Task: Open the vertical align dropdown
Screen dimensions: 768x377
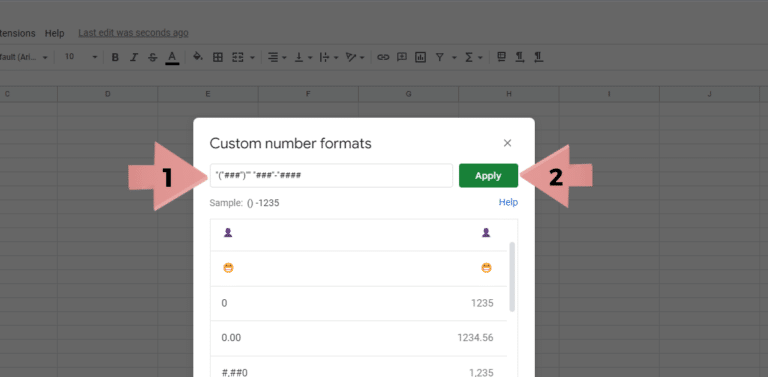Action: (x=303, y=57)
